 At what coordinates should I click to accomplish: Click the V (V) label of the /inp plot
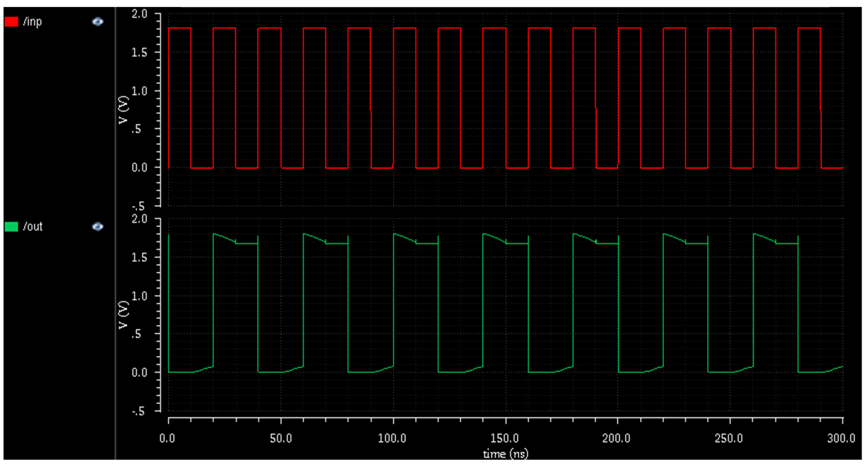pos(124,110)
